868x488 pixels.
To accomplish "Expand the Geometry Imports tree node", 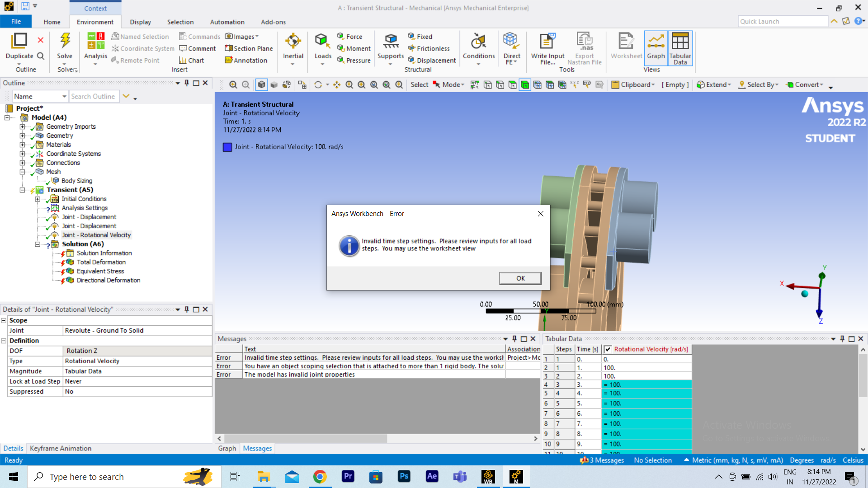I will (22, 127).
